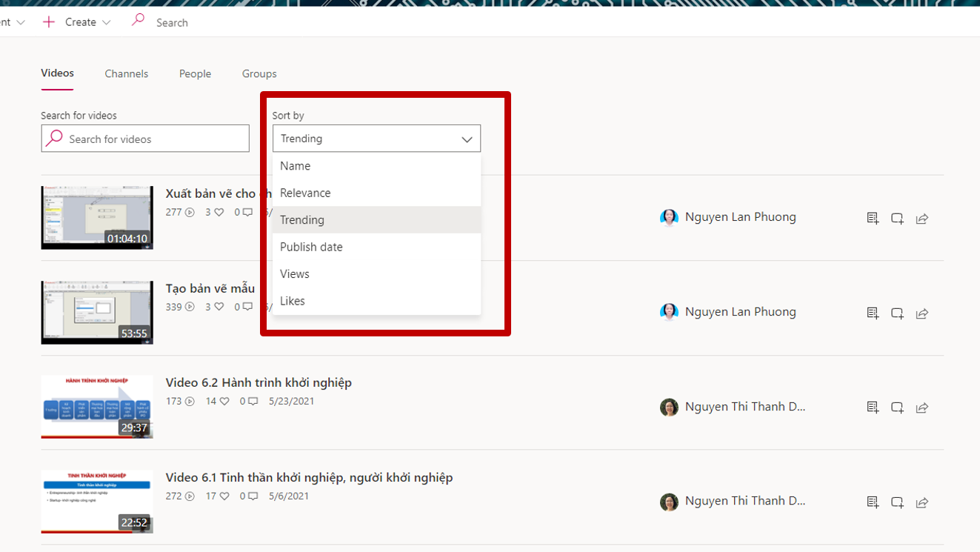
Task: Expand the Create menu chevron
Action: tap(107, 23)
